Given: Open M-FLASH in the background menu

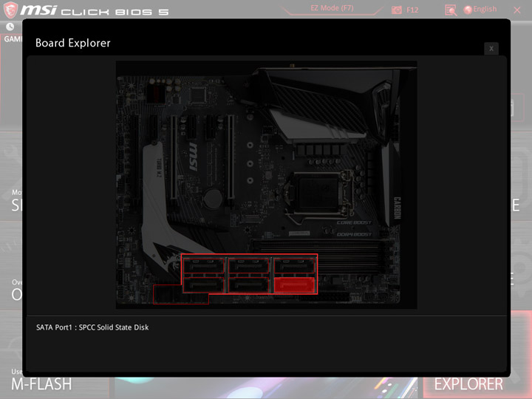Looking at the screenshot, I should point(41,384).
